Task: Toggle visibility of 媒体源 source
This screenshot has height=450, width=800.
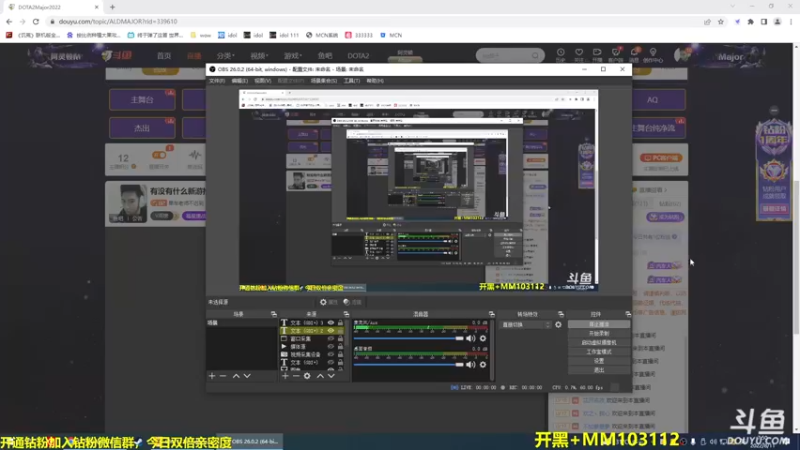Action: tap(331, 346)
